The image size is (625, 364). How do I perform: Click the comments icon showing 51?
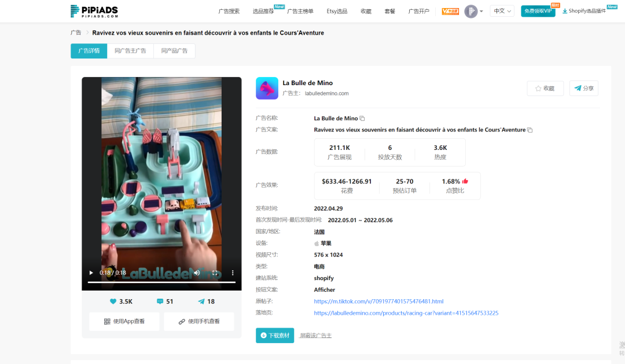tap(160, 302)
